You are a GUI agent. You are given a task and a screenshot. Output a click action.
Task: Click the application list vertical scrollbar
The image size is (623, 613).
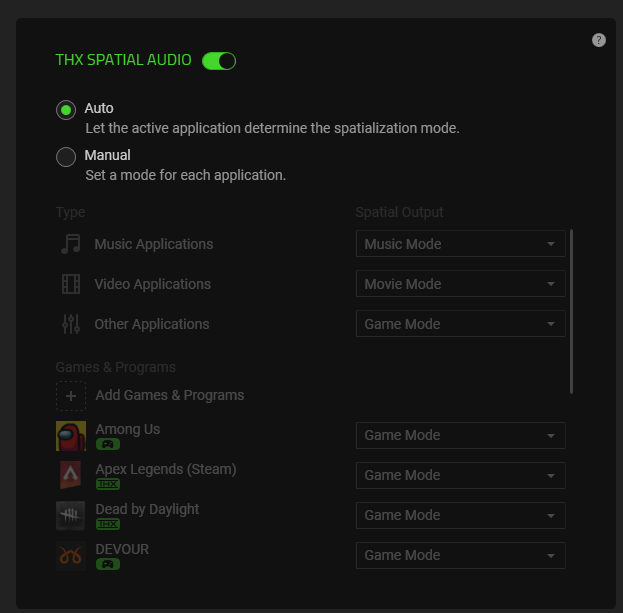click(x=571, y=310)
